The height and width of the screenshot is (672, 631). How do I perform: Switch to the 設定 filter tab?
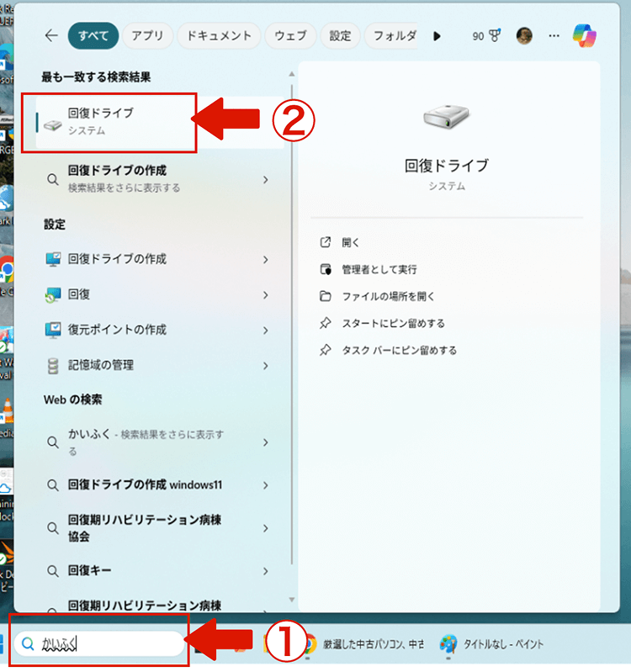[341, 35]
